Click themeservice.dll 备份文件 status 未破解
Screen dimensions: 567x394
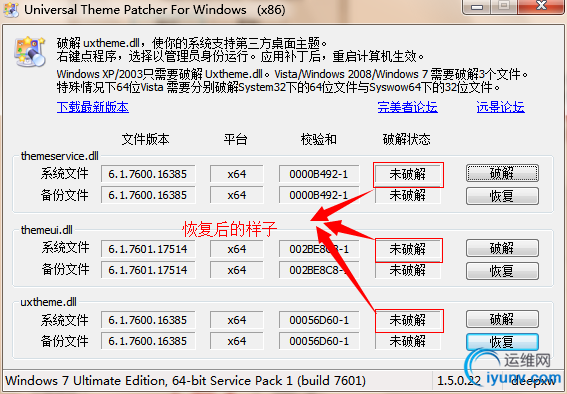[x=408, y=195]
